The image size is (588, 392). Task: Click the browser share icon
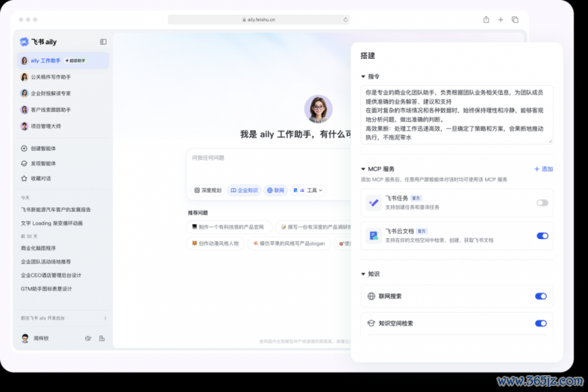coord(486,20)
